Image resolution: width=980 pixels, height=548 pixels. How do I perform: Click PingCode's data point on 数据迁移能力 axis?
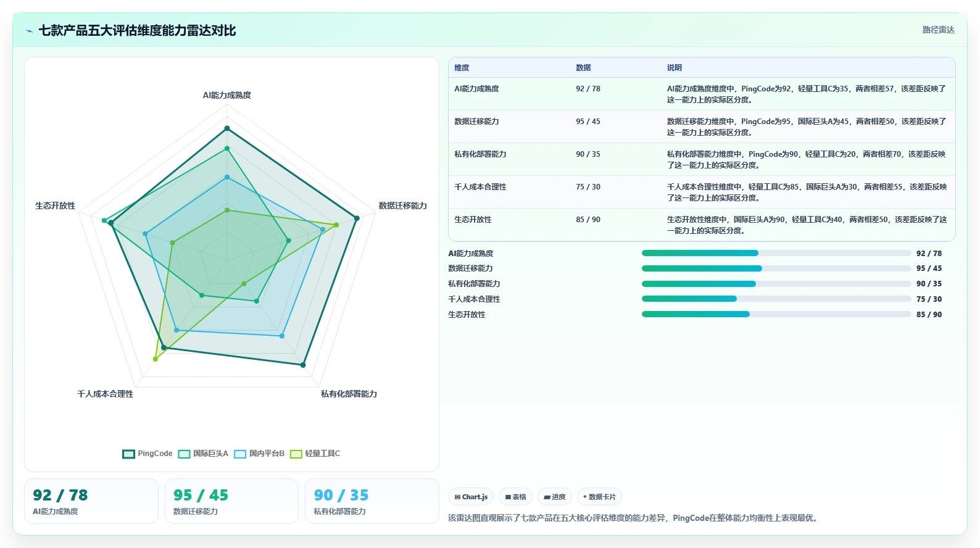[357, 218]
